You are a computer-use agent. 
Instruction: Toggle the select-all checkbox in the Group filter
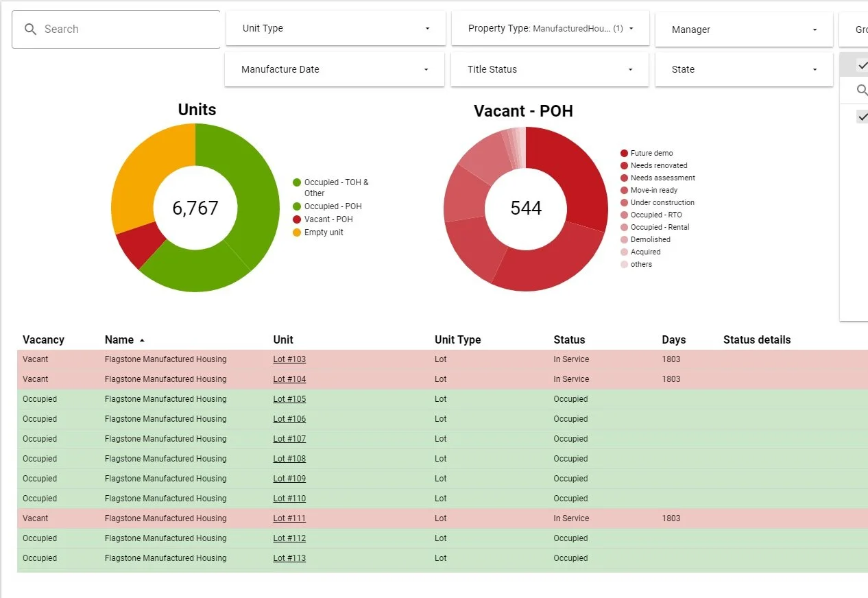coord(863,64)
